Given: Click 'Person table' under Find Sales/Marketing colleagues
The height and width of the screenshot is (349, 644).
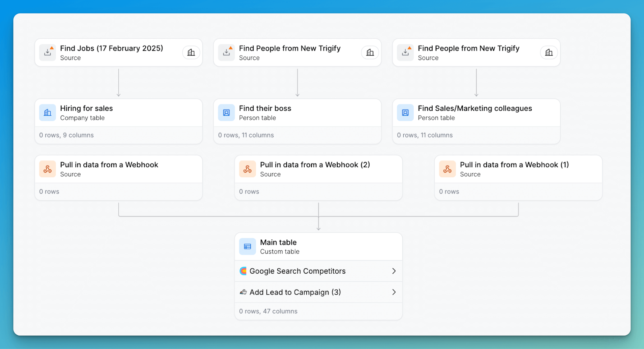Looking at the screenshot, I should point(436,118).
